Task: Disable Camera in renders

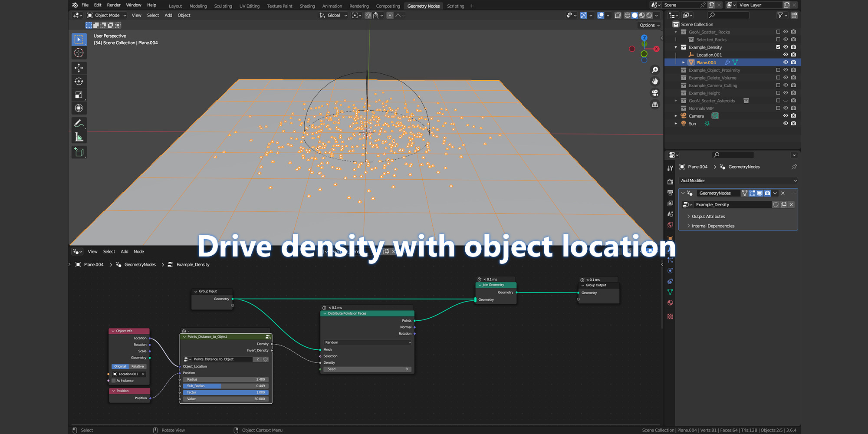Action: (793, 115)
